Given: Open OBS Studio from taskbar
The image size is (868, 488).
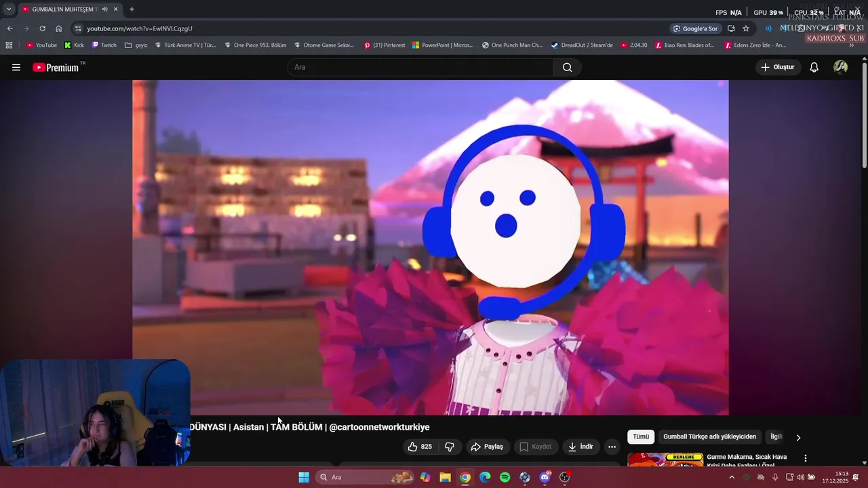Looking at the screenshot, I should 564,477.
